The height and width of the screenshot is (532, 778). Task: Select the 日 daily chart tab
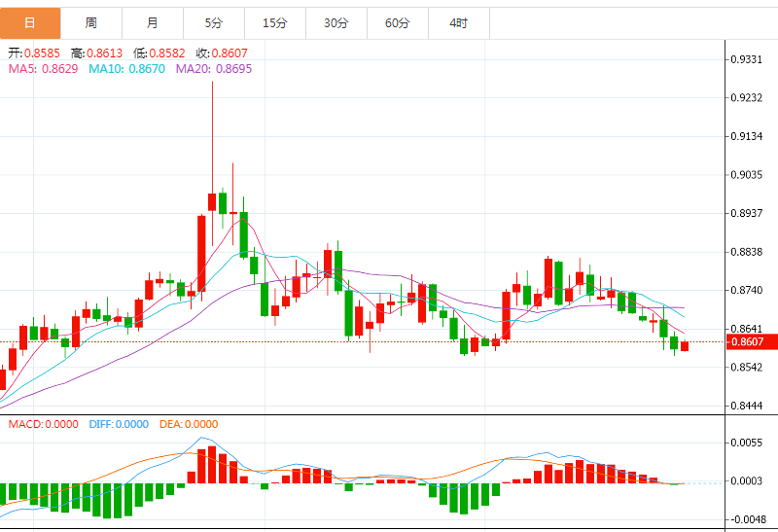(x=30, y=22)
